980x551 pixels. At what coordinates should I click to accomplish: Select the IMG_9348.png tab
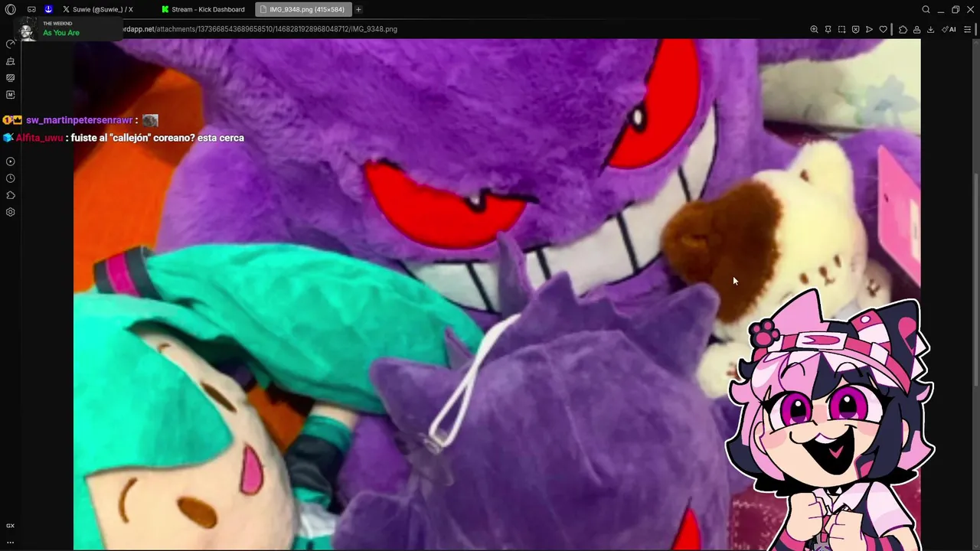[302, 10]
